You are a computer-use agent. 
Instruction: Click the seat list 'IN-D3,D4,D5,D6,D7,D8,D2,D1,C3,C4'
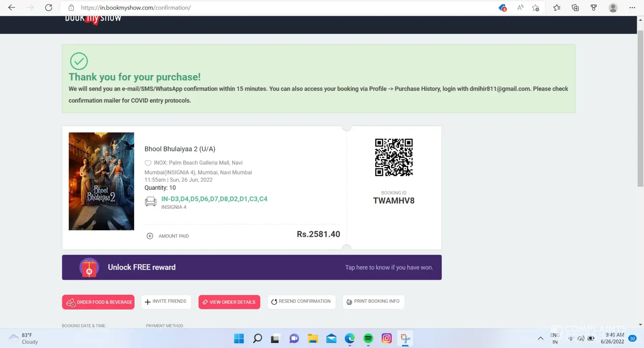[214, 199]
